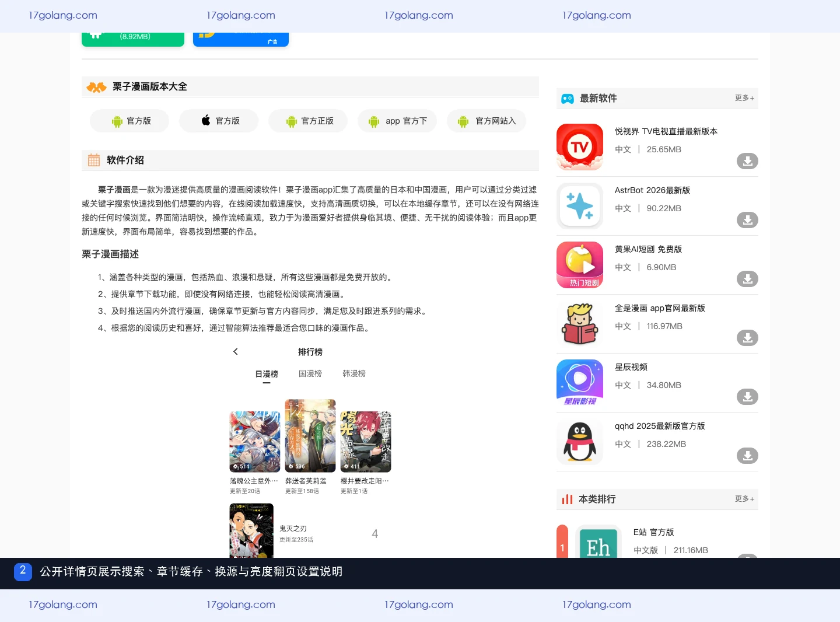Select the 官方网站入 version button
Image resolution: width=840 pixels, height=622 pixels.
(487, 121)
